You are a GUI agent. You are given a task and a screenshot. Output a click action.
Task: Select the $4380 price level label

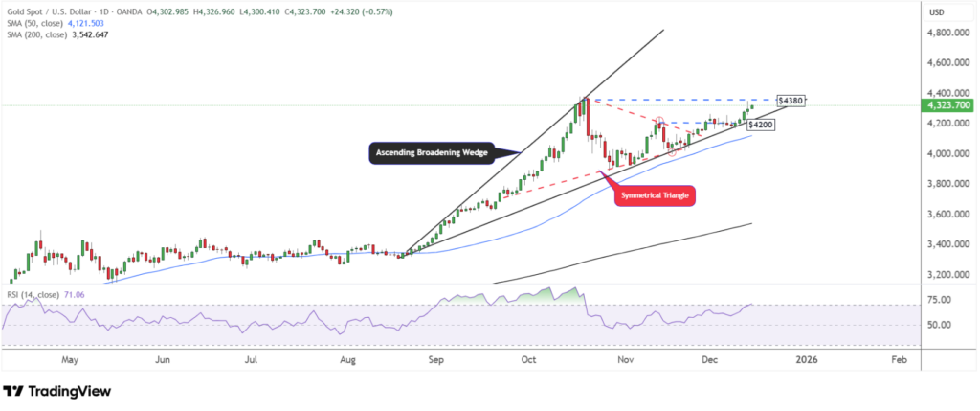click(790, 100)
